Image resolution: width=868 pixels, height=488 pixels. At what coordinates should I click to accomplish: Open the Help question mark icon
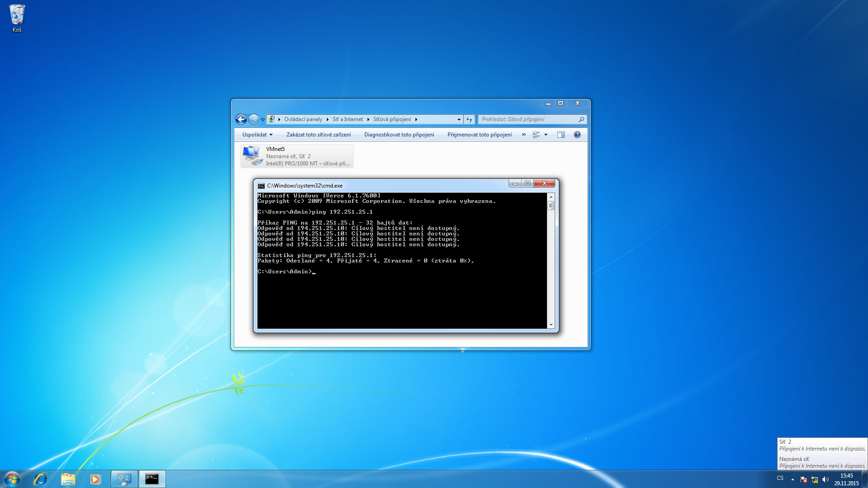coord(577,135)
